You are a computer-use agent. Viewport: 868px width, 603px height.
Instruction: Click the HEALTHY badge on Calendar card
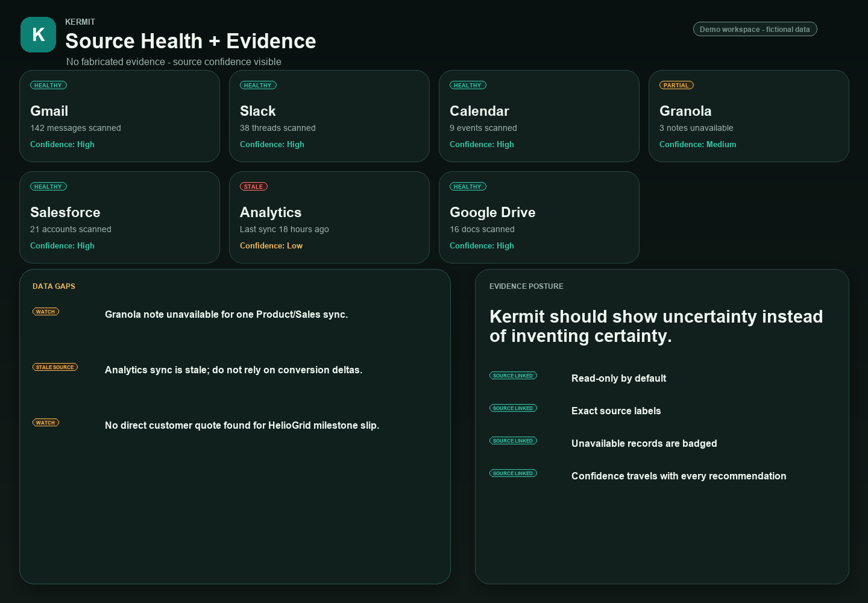pos(468,85)
